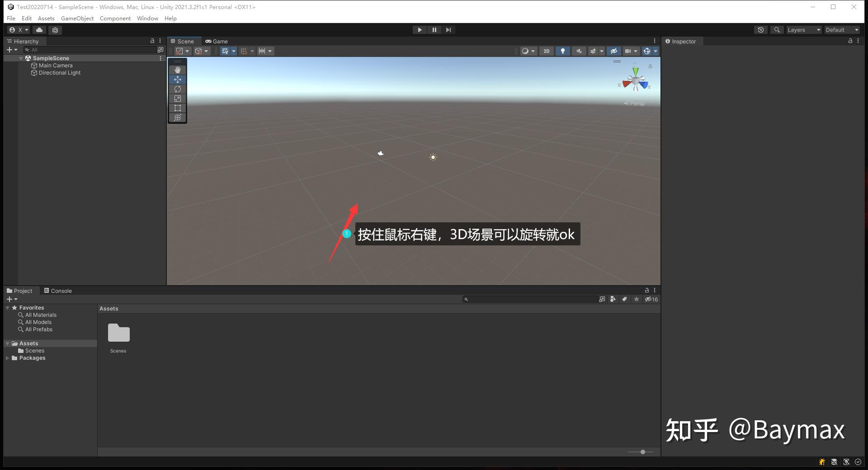The height and width of the screenshot is (470, 868).
Task: Expand the Packages folder in Project panel
Action: click(x=8, y=358)
